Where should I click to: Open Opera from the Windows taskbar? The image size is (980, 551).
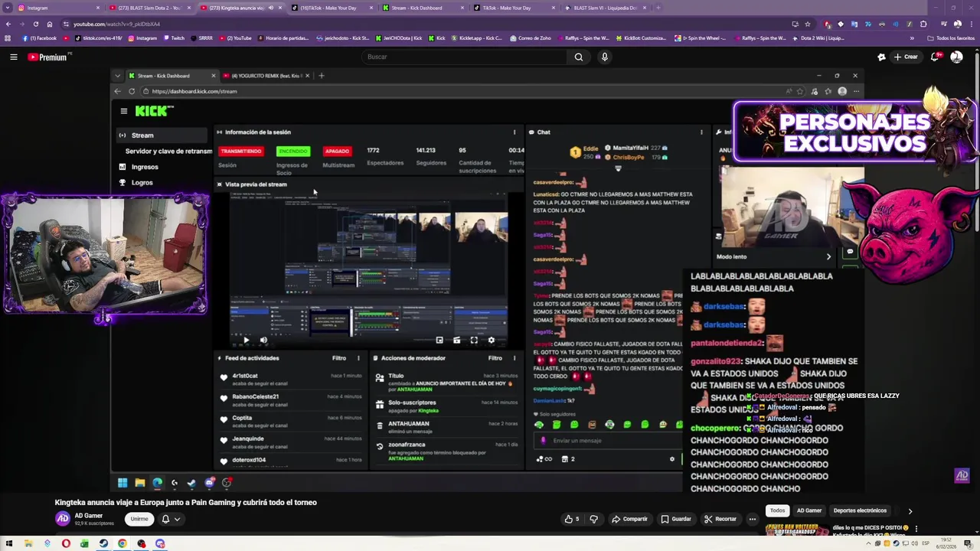[66, 544]
